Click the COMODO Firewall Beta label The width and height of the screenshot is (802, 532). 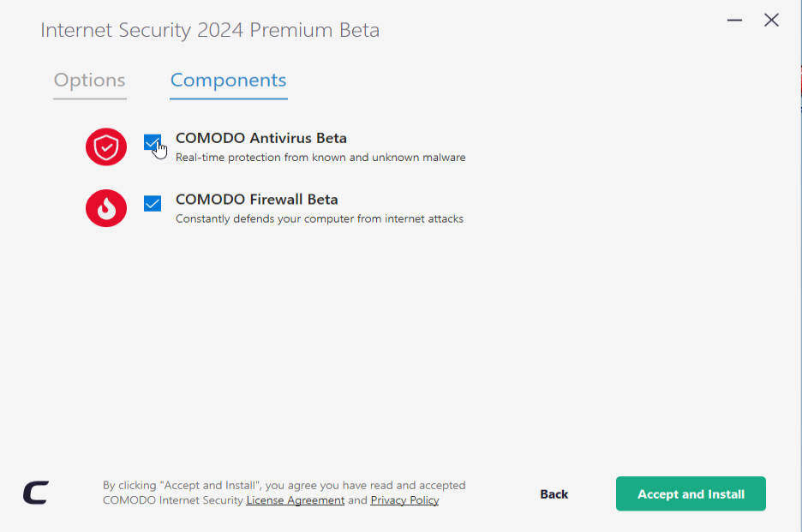[257, 200]
